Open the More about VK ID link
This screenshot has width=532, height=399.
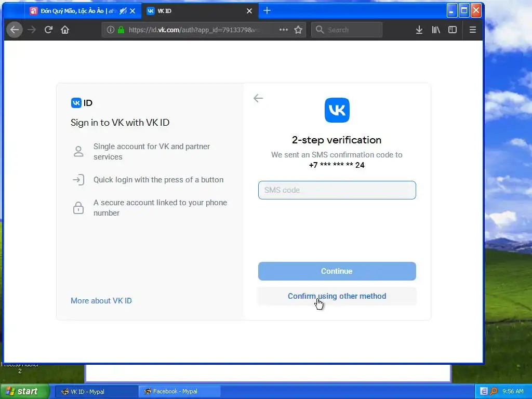[x=101, y=301]
